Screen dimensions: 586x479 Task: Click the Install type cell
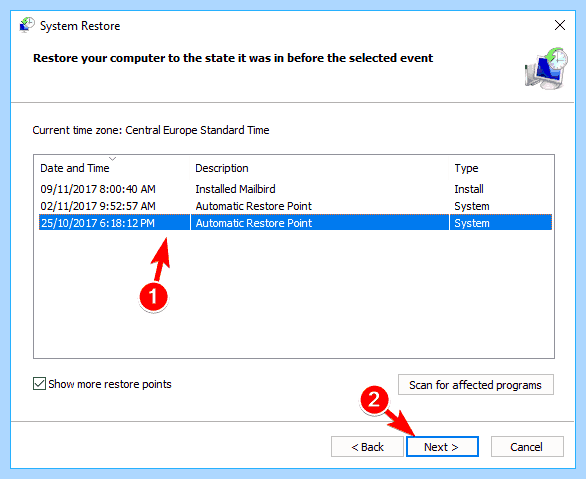tap(469, 189)
